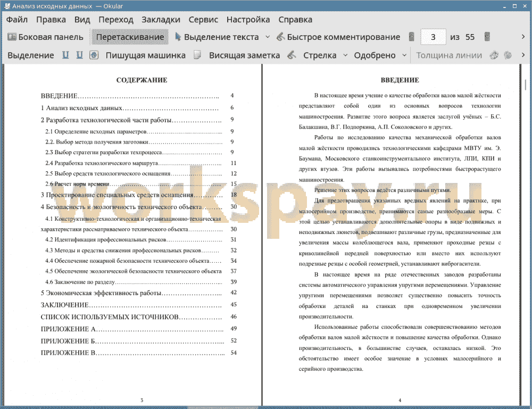Click the last greyed icon on annotation toolbar

tap(508, 55)
